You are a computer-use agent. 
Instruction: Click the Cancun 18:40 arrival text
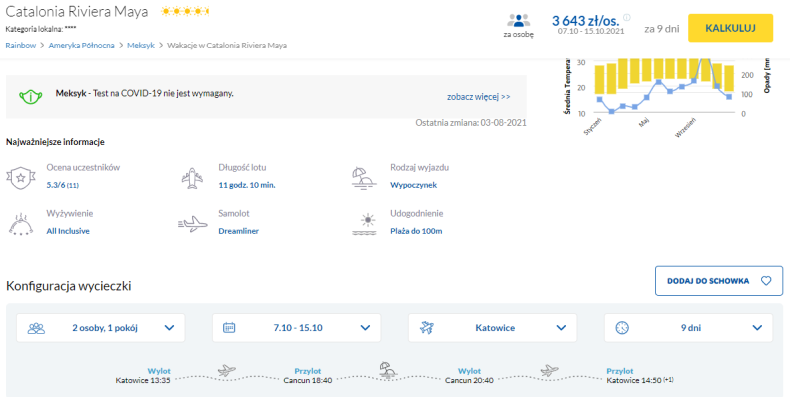(x=308, y=380)
